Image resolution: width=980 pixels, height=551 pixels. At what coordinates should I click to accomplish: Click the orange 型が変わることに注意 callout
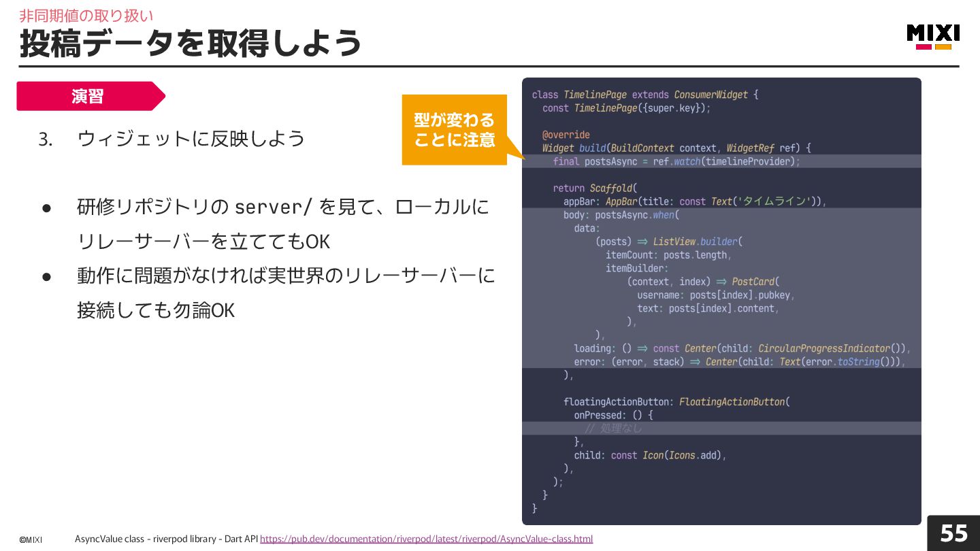[x=455, y=129]
